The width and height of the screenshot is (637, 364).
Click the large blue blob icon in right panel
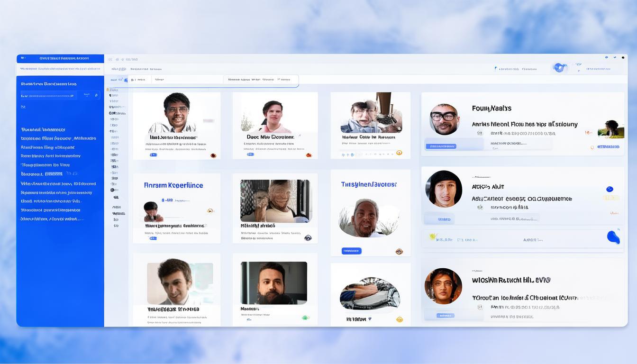pos(613,236)
